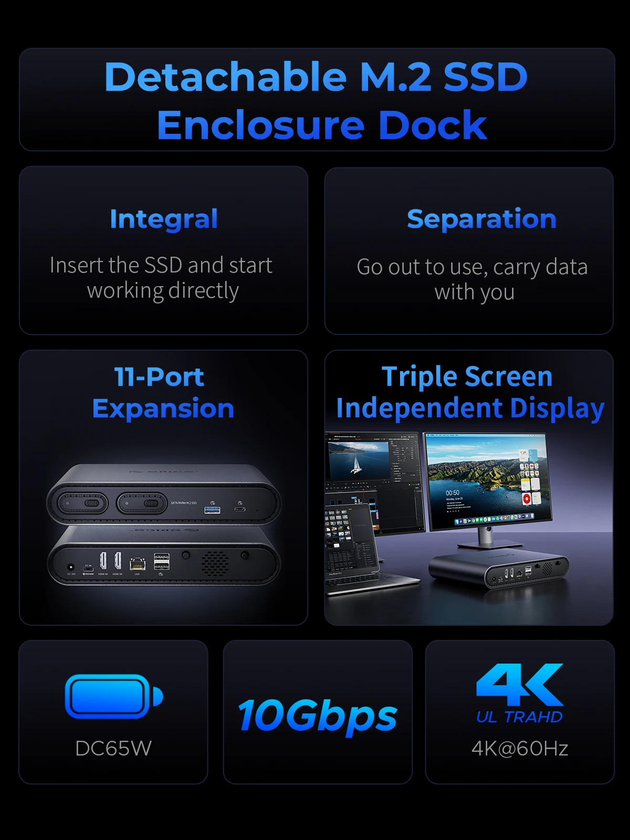630x840 pixels.
Task: Click the 4K ULTRAHD logo
Action: [x=520, y=694]
